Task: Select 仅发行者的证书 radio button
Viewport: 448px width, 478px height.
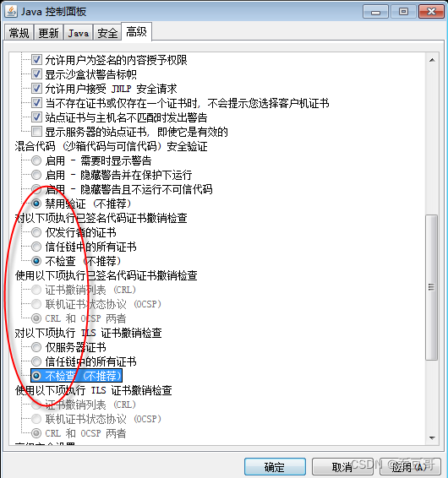Action: click(x=36, y=232)
